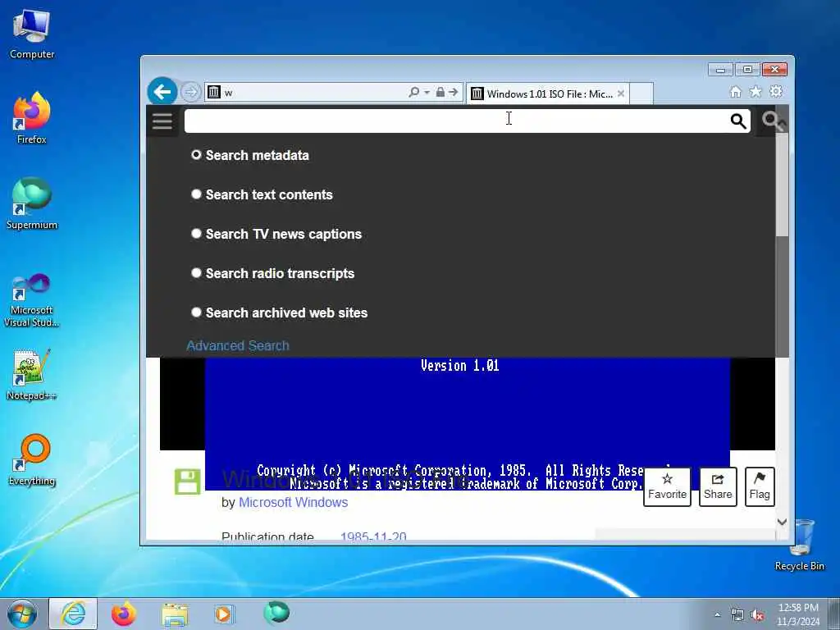Open the address bar autocomplete dropdown arrow
Screen dimensions: 840x630
(427, 92)
